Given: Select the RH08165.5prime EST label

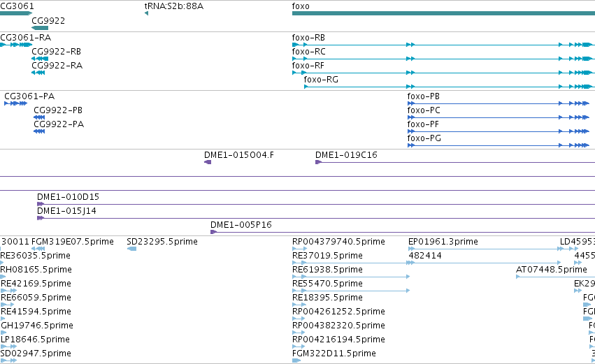Looking at the screenshot, I should (36, 270).
